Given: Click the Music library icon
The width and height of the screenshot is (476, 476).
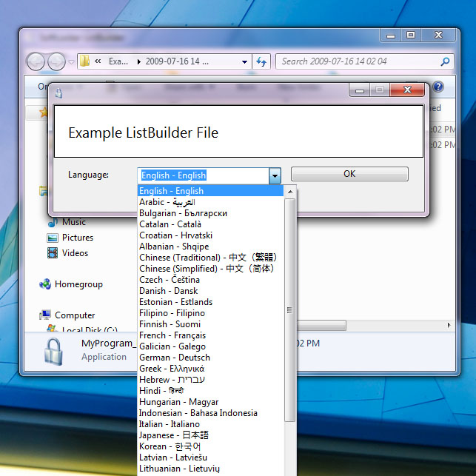Looking at the screenshot, I should point(53,222).
